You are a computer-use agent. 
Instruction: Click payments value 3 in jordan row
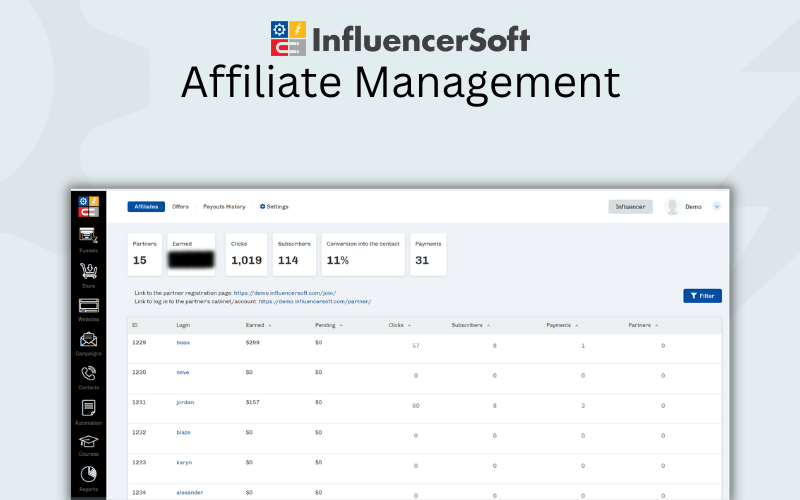tap(583, 406)
